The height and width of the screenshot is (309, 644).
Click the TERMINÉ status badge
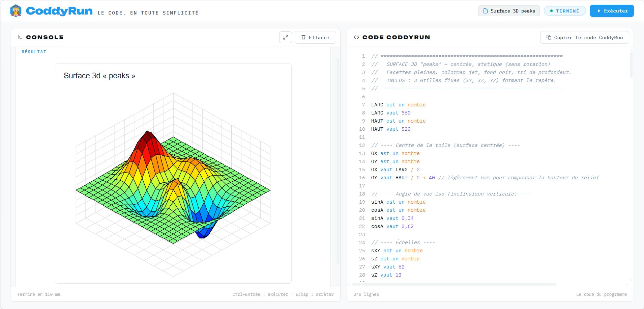565,11
